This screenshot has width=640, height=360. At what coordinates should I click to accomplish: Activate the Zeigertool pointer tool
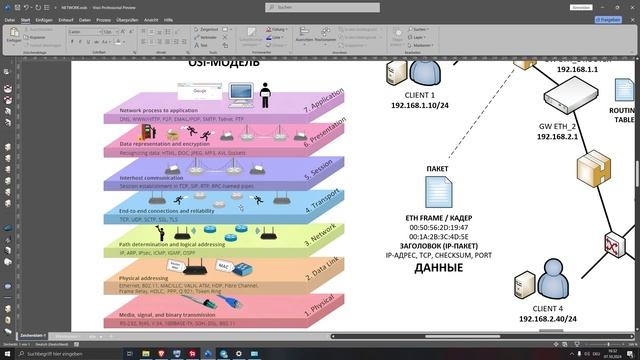[x=206, y=29]
